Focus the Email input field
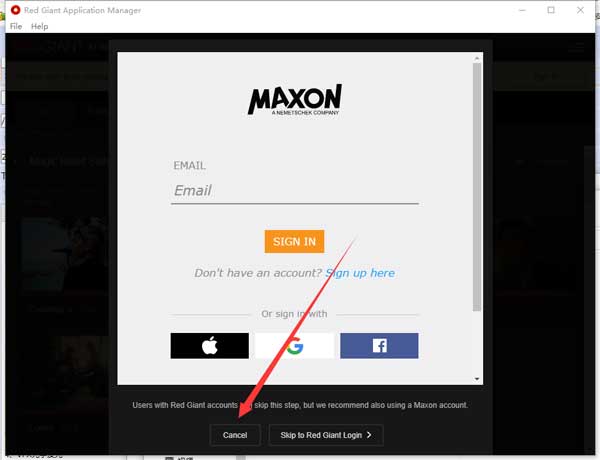This screenshot has width=600, height=460. pyautogui.click(x=295, y=191)
